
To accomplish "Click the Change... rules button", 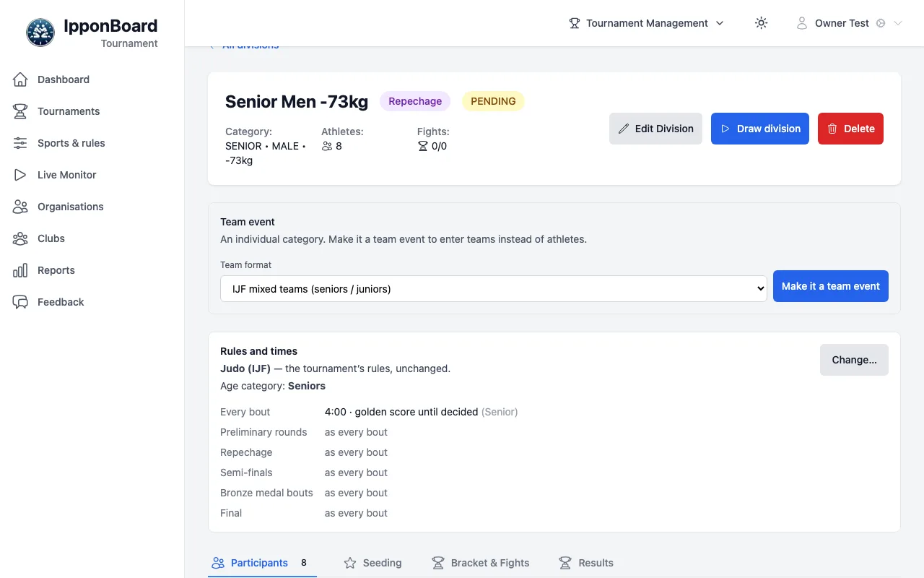I will pyautogui.click(x=854, y=360).
